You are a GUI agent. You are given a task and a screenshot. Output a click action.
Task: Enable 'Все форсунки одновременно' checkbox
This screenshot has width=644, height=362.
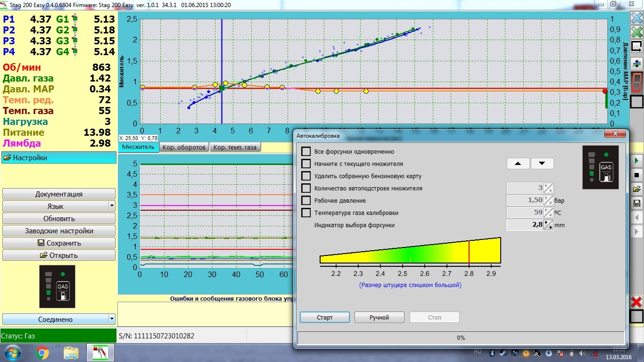(306, 151)
